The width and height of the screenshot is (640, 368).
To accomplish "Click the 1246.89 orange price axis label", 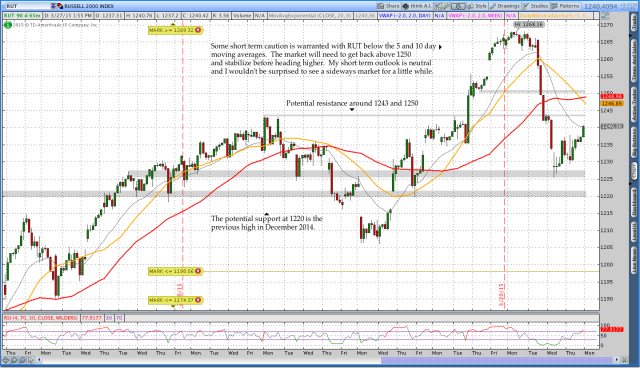I will click(612, 104).
